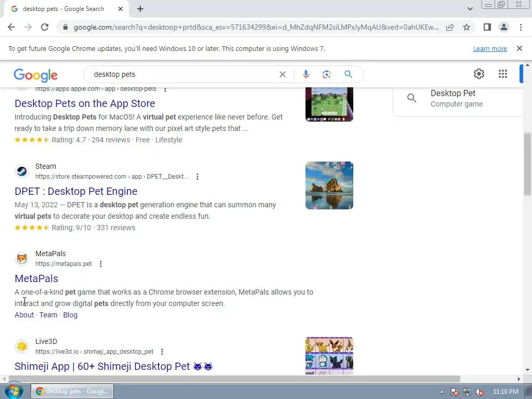Open the 11:10 PM taskbar clock
Image resolution: width=532 pixels, height=399 pixels.
[506, 392]
